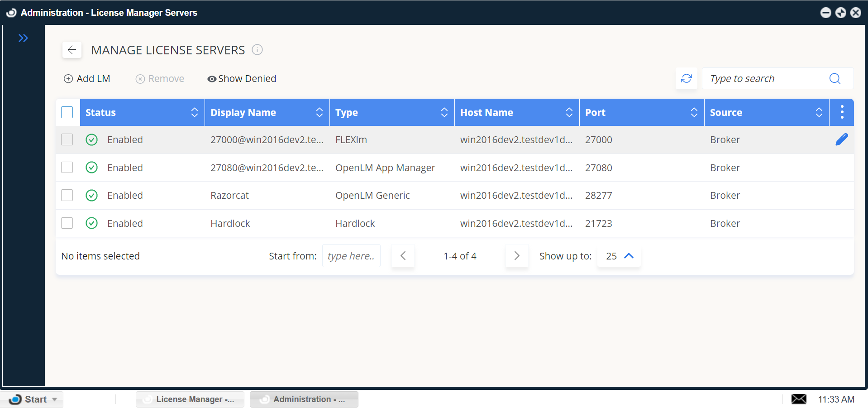Sort table by Status column arrows
Image resolution: width=868 pixels, height=408 pixels.
pos(195,112)
